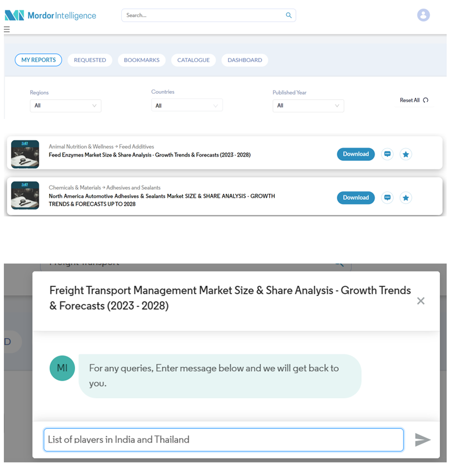Switch to the Requested tab
This screenshot has width=453, height=476.
[90, 60]
